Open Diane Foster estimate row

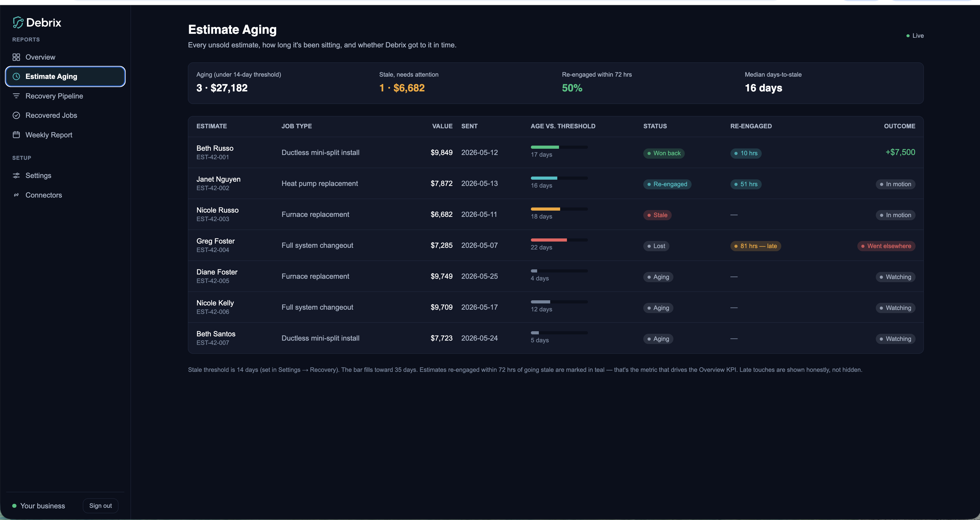click(x=555, y=276)
